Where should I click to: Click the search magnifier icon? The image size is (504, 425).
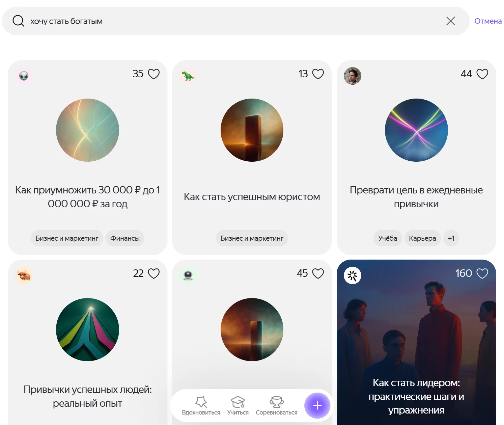[x=18, y=21]
